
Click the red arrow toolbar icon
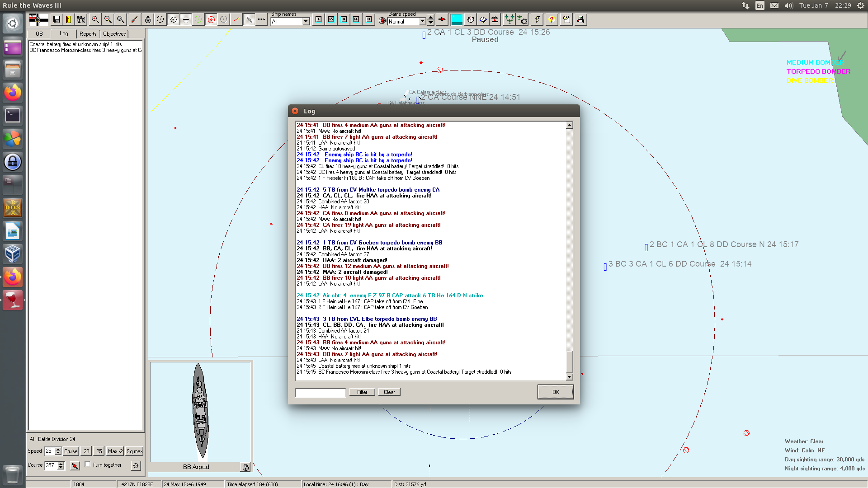pyautogui.click(x=442, y=19)
